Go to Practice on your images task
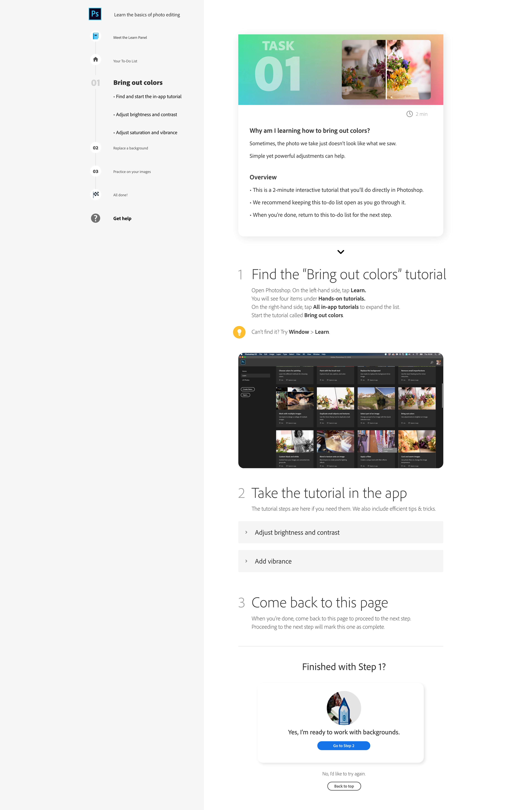The image size is (532, 810). 132,172
